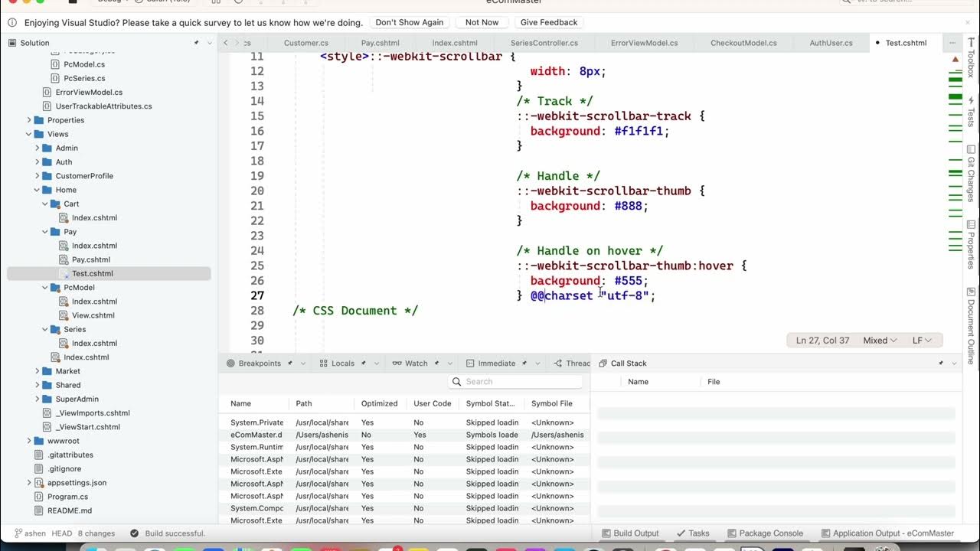Open the Properties side panel

pyautogui.click(x=971, y=244)
